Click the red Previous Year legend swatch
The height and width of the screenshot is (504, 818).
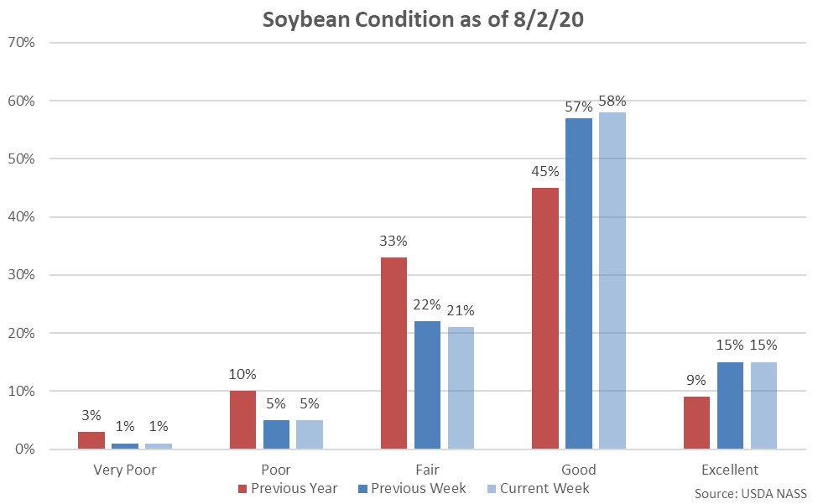242,488
